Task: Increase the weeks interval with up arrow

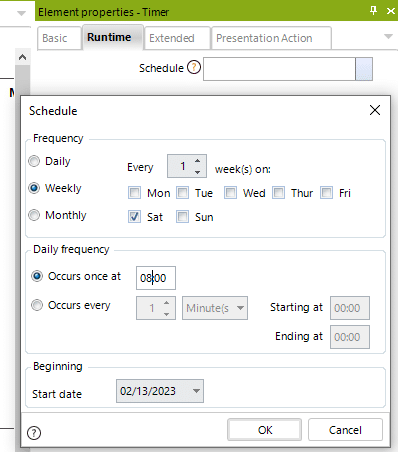Action: tap(198, 161)
